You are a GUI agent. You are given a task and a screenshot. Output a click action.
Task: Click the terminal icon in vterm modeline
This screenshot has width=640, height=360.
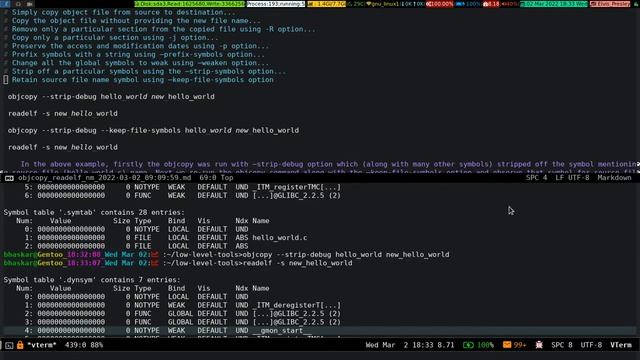point(9,345)
